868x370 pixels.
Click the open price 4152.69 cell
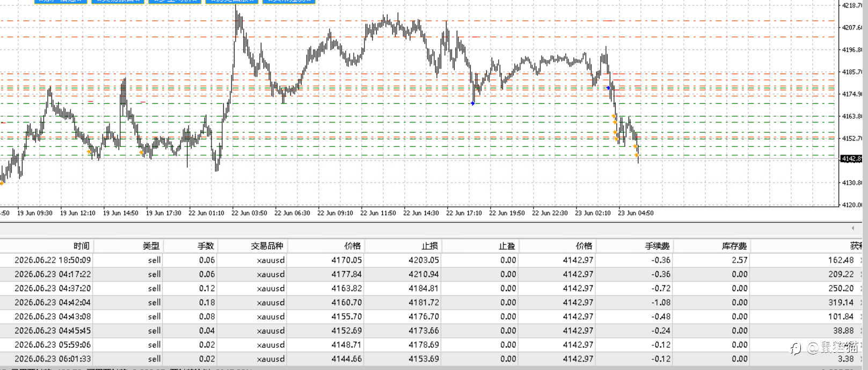point(346,331)
